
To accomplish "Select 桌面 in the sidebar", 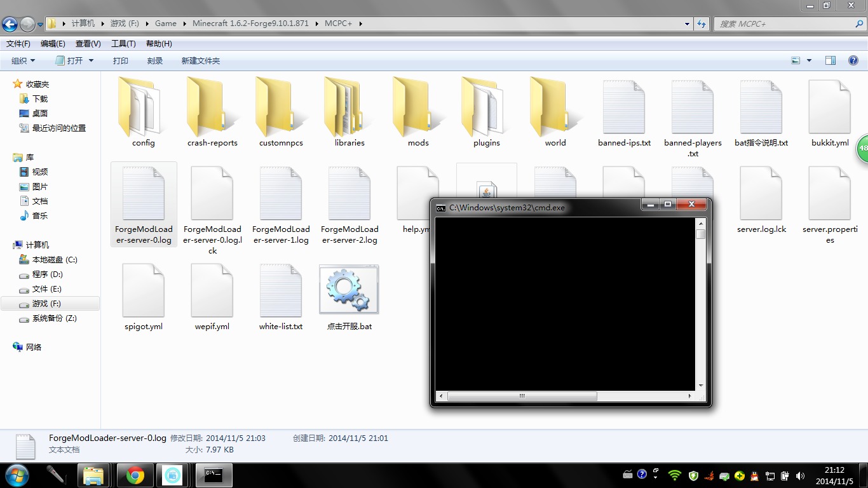I will 34,114.
